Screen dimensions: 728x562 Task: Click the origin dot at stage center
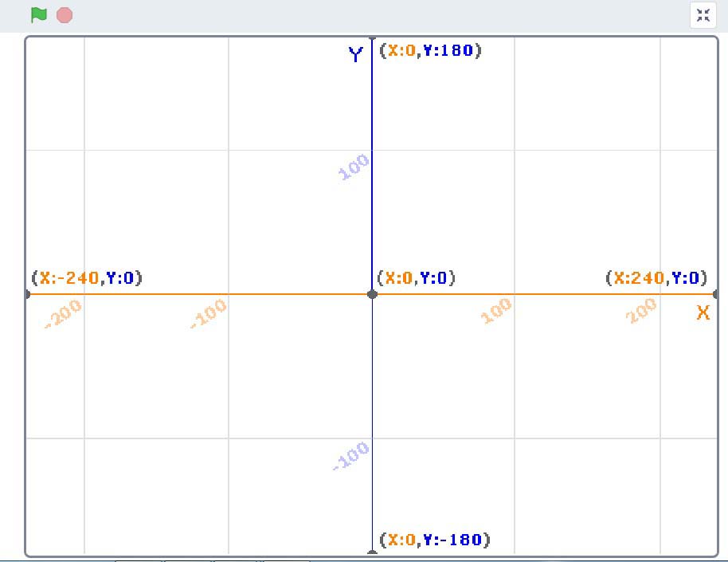(372, 294)
